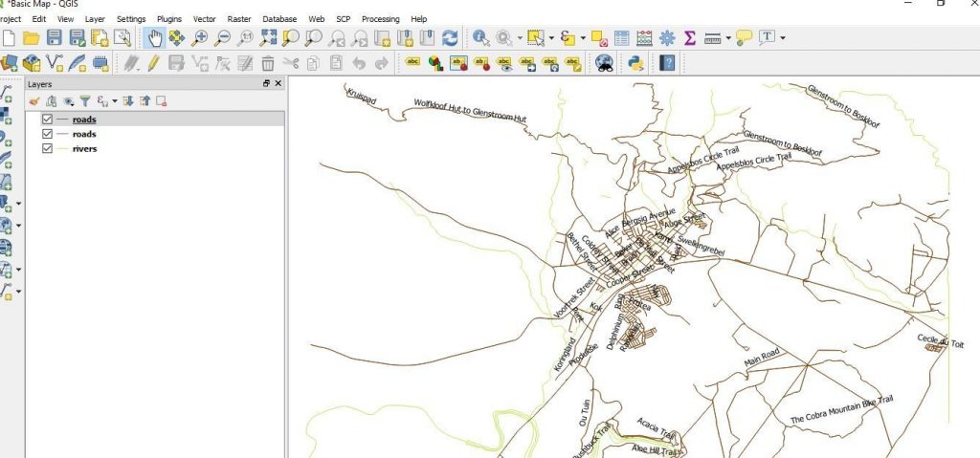The height and width of the screenshot is (458, 980).
Task: Expand the measure tool dropdown arrow
Action: 728,38
